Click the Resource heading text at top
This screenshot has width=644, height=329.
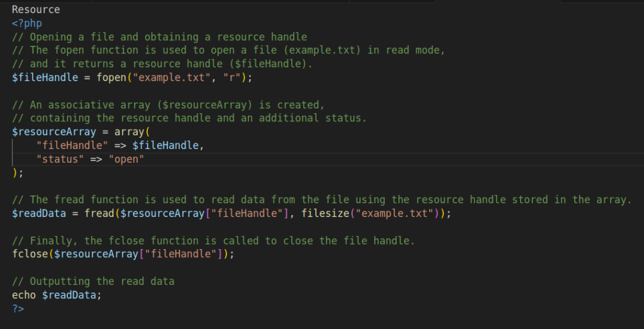click(36, 9)
